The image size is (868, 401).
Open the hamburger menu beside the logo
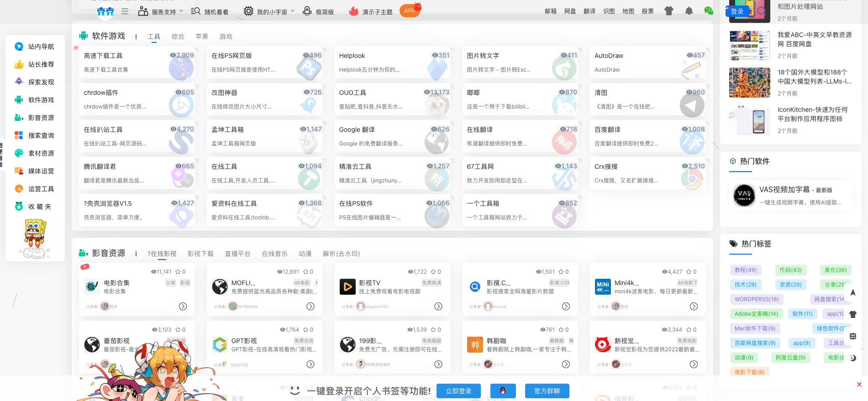125,11
